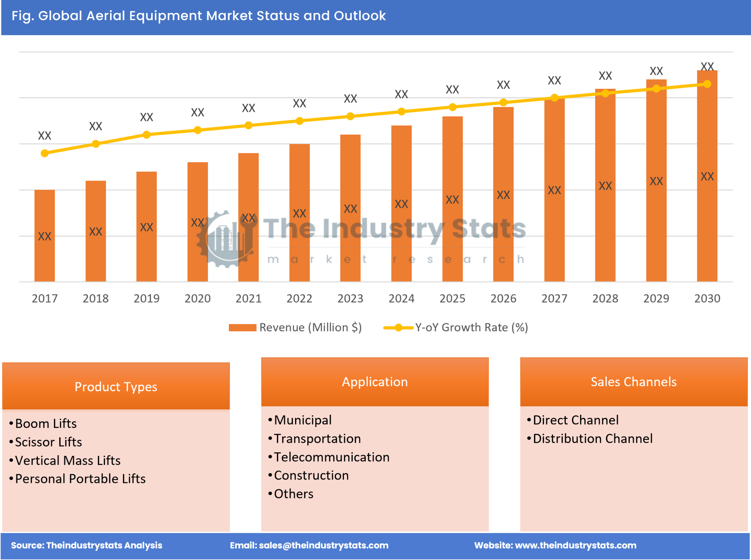Open the www.theindustrystats.com website link

(575, 545)
